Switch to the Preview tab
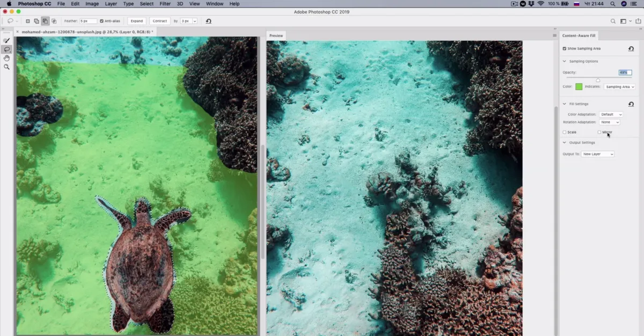This screenshot has width=644, height=336. (x=276, y=35)
